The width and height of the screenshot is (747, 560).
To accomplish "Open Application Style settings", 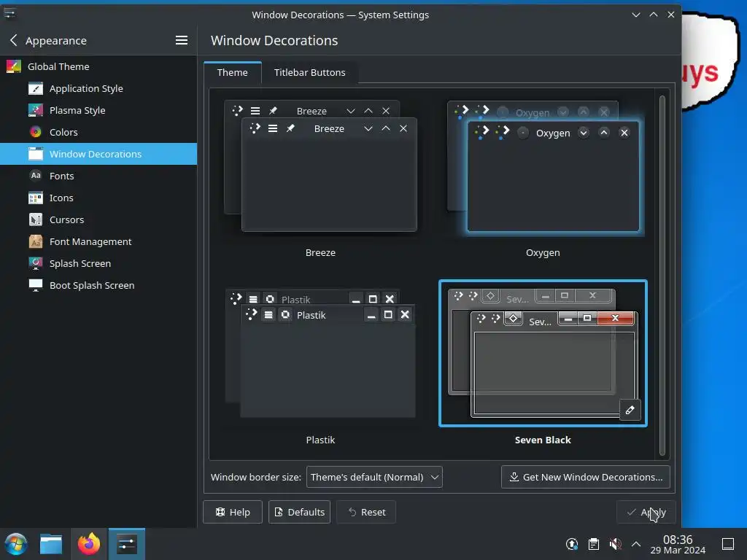I will pos(98,88).
